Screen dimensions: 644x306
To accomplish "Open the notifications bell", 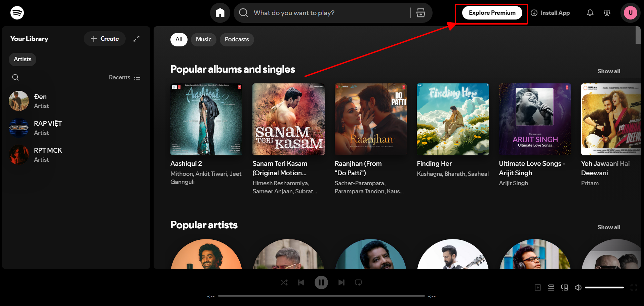I will pos(590,12).
